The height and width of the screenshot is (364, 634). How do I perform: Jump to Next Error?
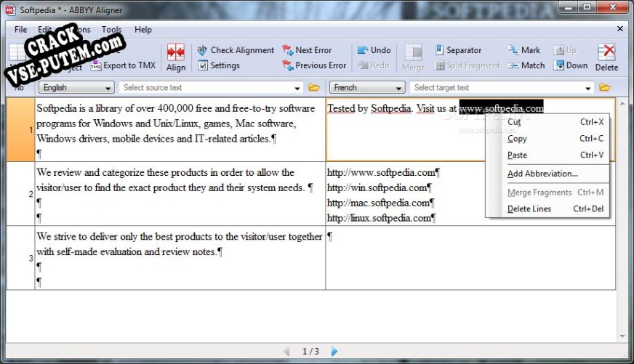[x=307, y=50]
